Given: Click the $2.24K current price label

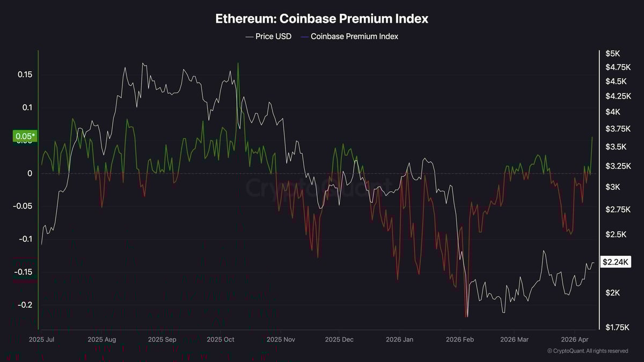Looking at the screenshot, I should click(616, 262).
